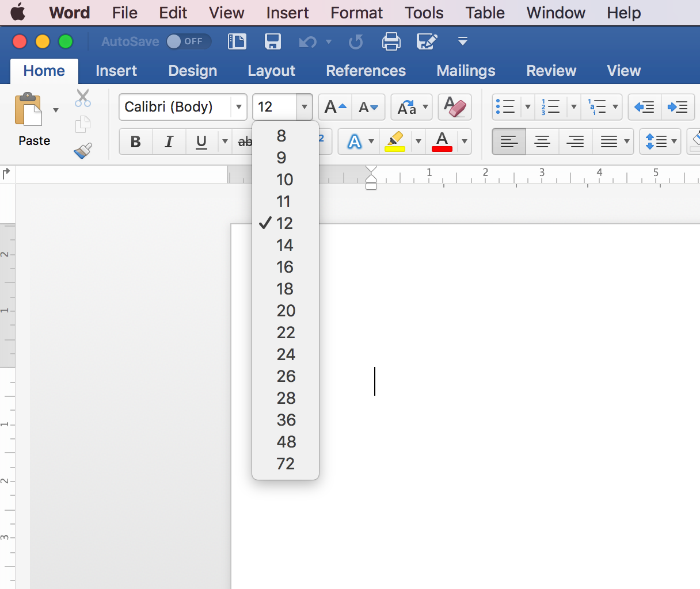
Task: Open the Undo history dropdown arrow
Action: (x=329, y=41)
